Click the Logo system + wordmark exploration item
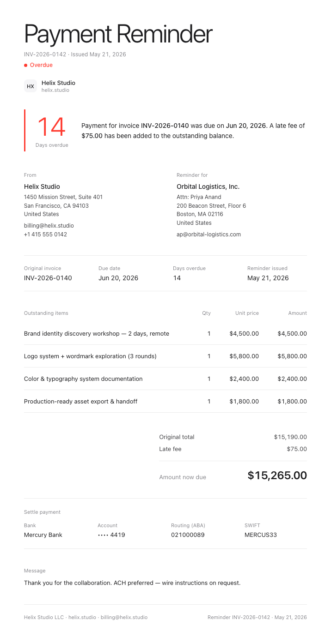Viewport: 331px width, 644px height. (x=90, y=356)
